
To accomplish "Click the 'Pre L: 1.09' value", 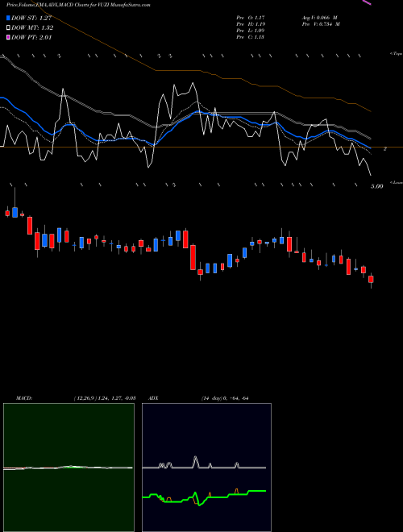I will click(251, 31).
